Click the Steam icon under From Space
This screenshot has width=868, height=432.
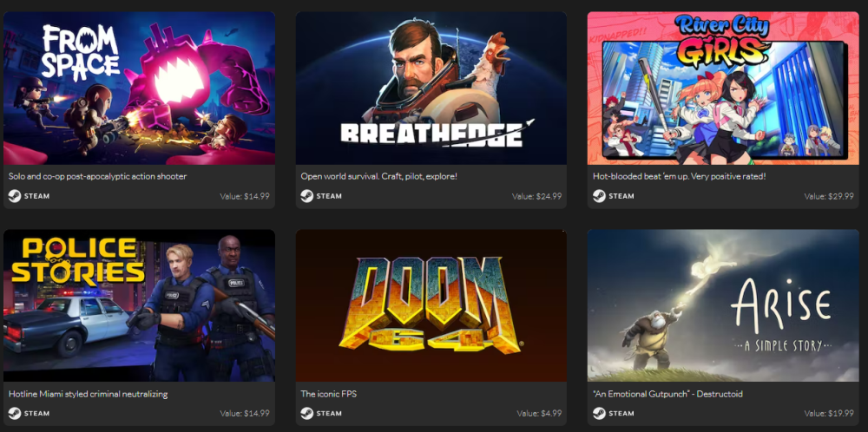[x=15, y=196]
